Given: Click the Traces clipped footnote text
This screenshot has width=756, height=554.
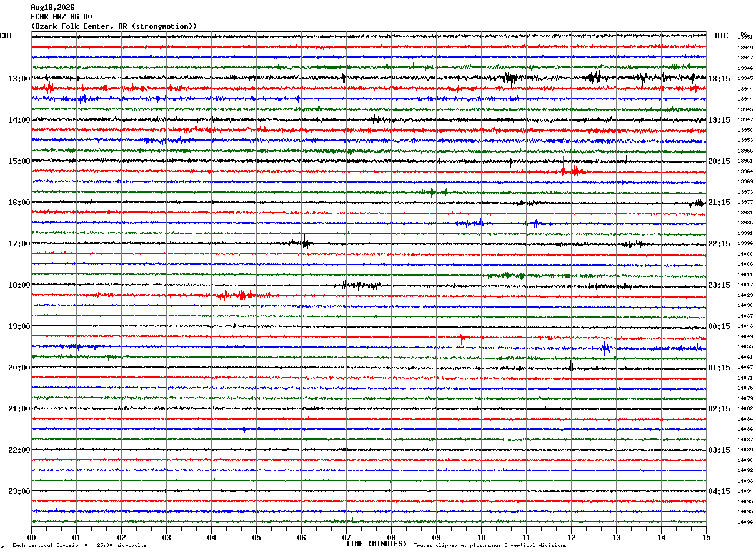Looking at the screenshot, I should pyautogui.click(x=490, y=545).
